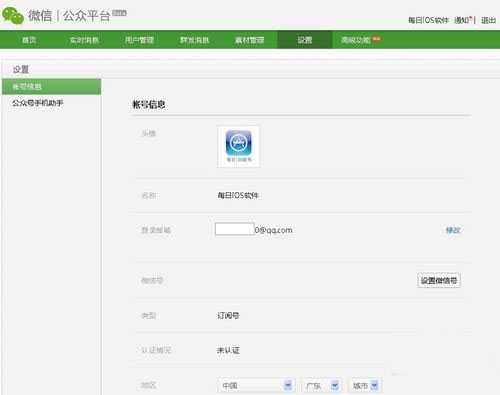This screenshot has height=395, width=500.
Task: Click the 设置微信号 button
Action: [439, 280]
